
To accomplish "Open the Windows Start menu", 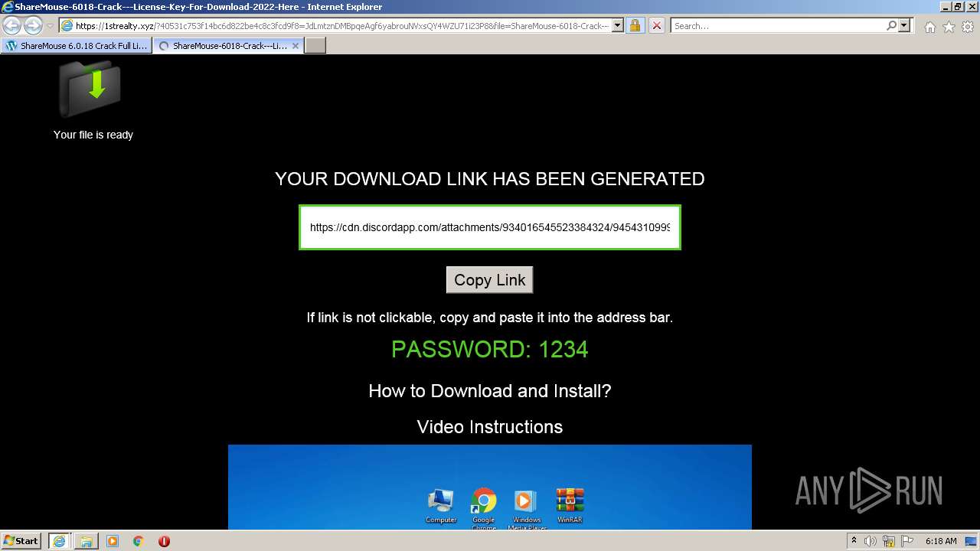I will click(x=21, y=541).
